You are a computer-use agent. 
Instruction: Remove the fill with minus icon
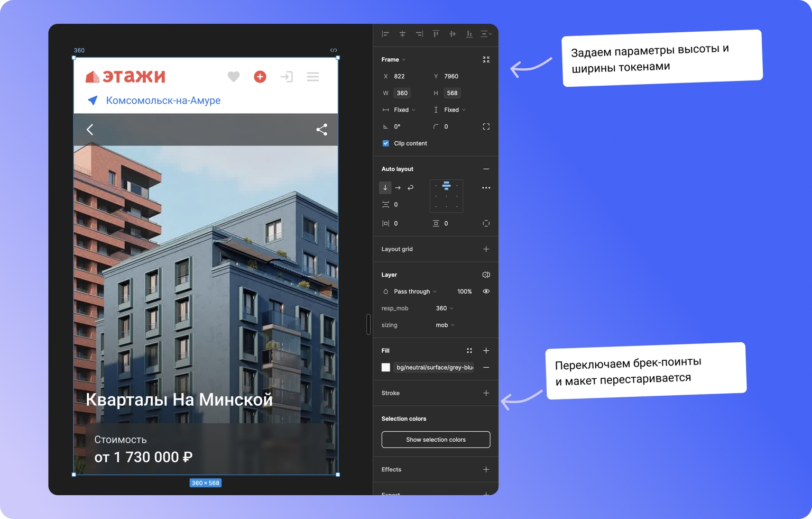[x=486, y=368]
